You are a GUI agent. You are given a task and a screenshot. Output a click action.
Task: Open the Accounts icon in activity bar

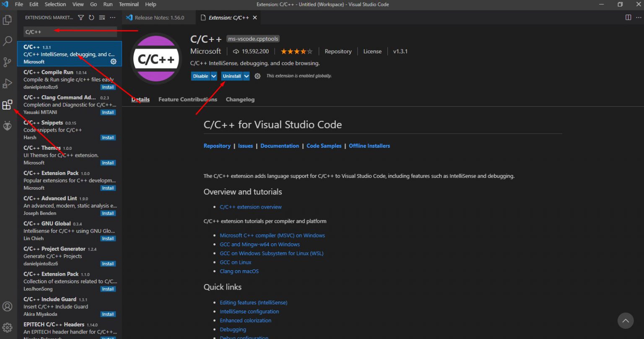[x=7, y=306]
